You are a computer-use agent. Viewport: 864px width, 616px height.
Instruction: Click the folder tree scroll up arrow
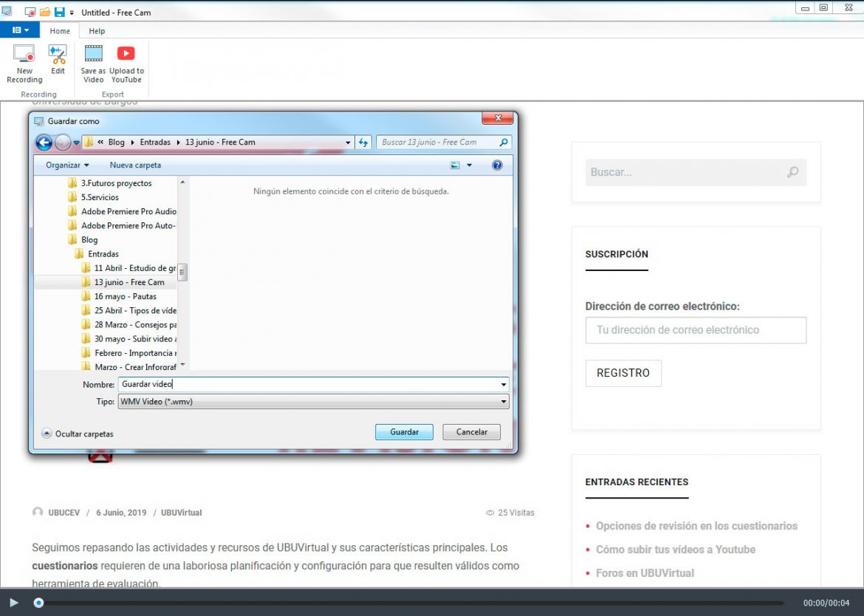click(x=182, y=182)
